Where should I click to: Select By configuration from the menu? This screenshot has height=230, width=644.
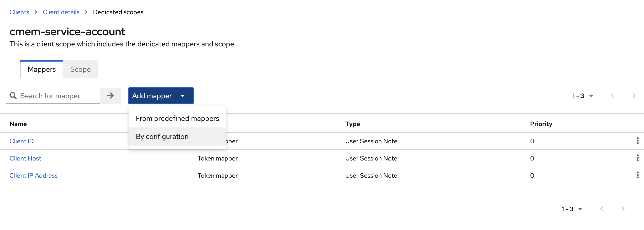pos(162,137)
